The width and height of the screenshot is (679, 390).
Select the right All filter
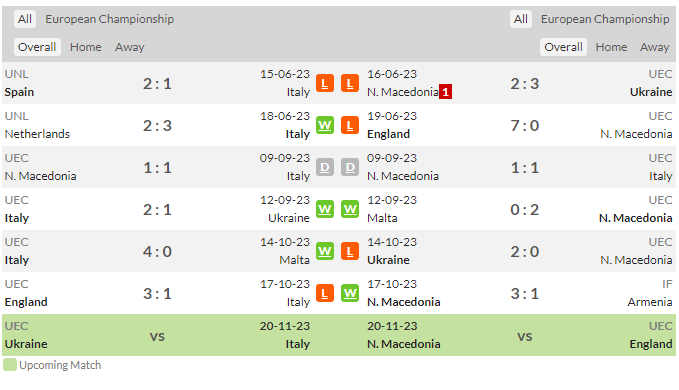pos(521,19)
